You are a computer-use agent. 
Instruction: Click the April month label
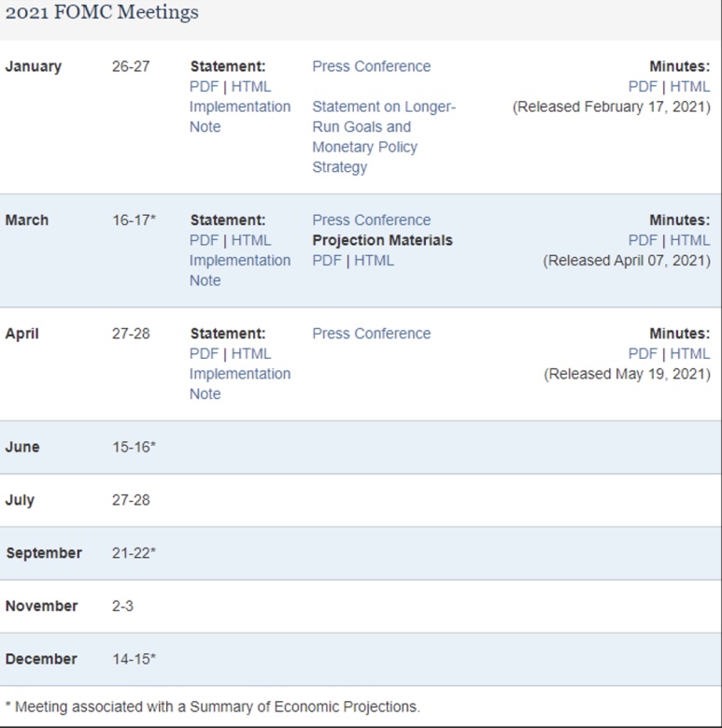21,334
